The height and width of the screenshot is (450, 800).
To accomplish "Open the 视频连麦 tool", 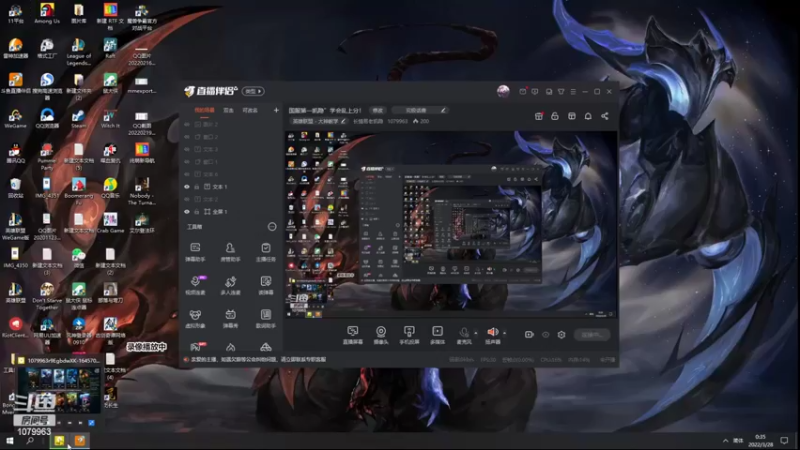I will pyautogui.click(x=195, y=285).
